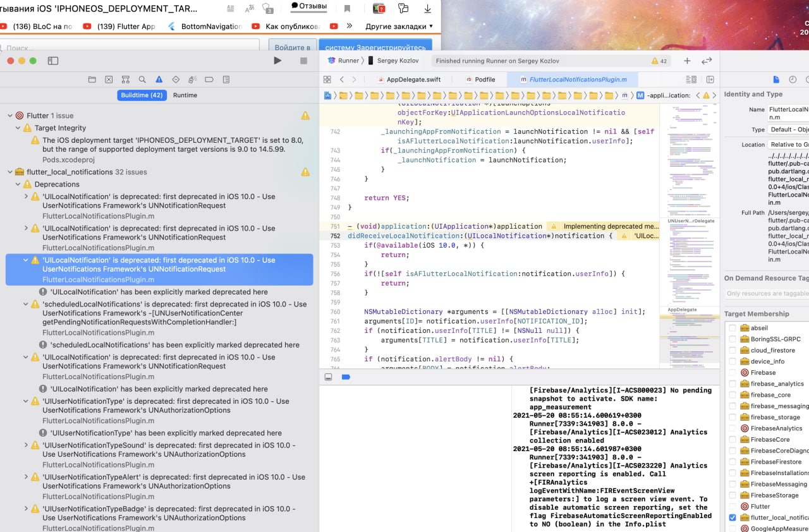Open the Find navigator magnifier icon
Viewport: 809px width, 532px height.
[142, 80]
